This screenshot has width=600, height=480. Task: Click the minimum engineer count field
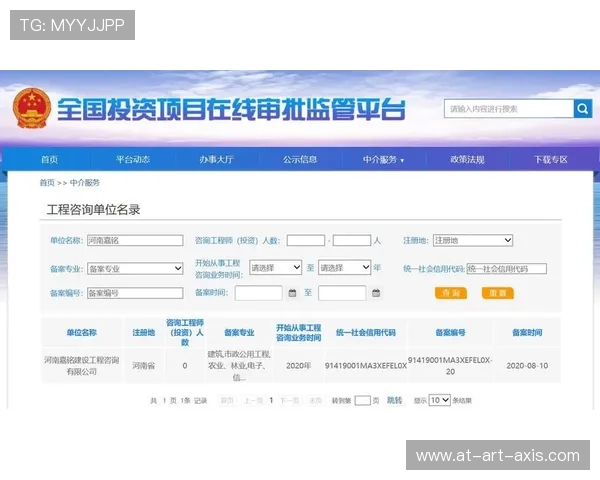[x=306, y=240]
